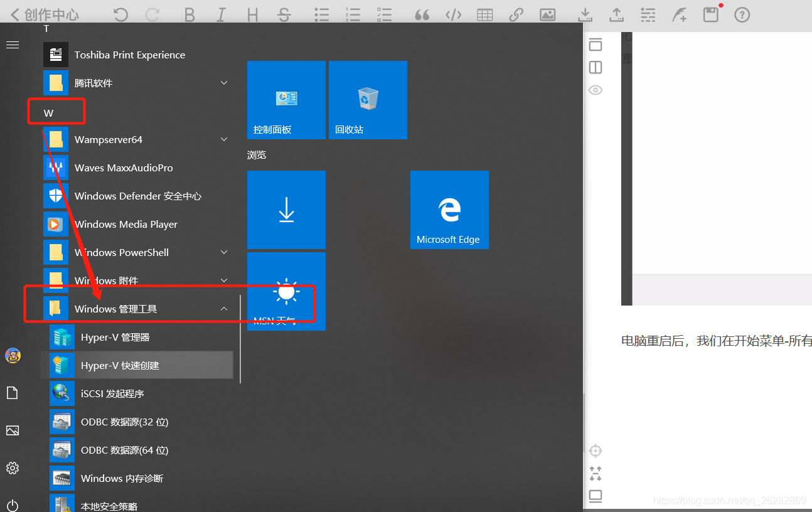This screenshot has height=512, width=812.
Task: Expand the Windows 附件 folder chevron
Action: [224, 280]
